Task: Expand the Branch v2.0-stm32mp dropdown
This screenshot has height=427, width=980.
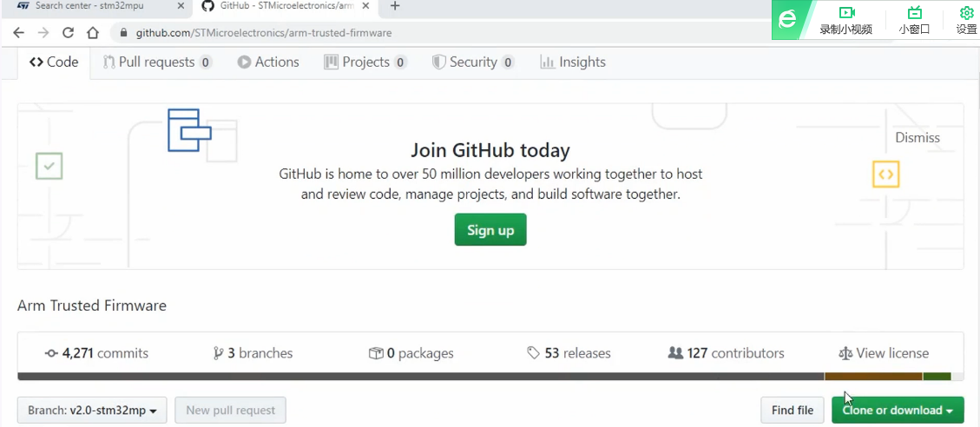Action: (92, 411)
